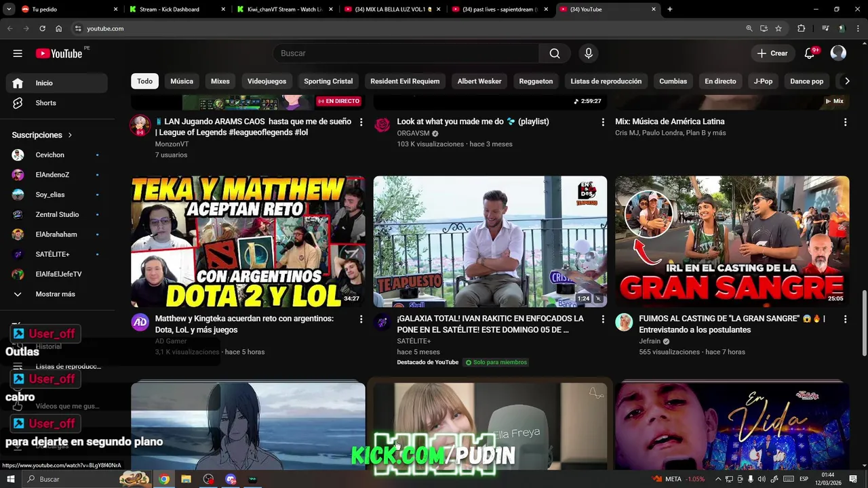
Task: Open the Gran Sangre casting thumbnail
Action: 732,242
